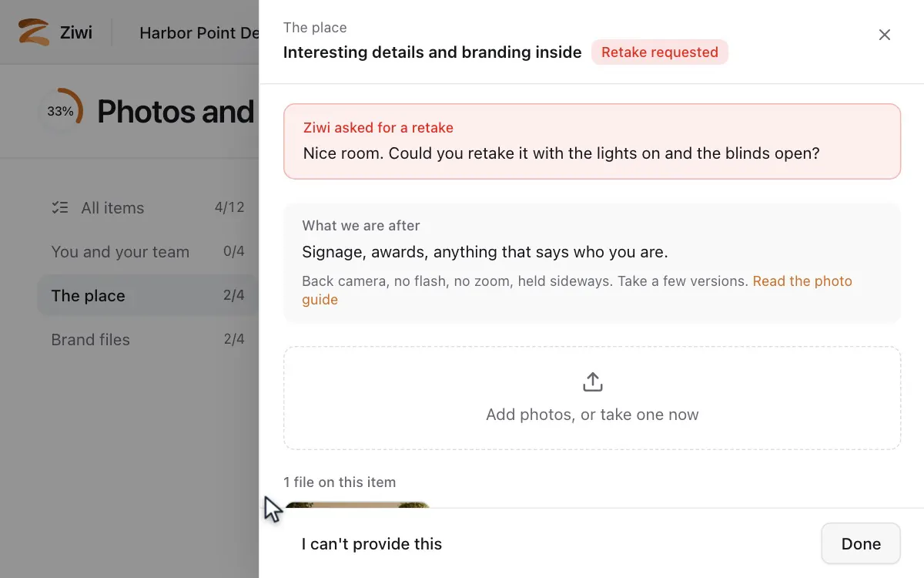Click the Ziwi brand name text
924x578 pixels.
(76, 32)
